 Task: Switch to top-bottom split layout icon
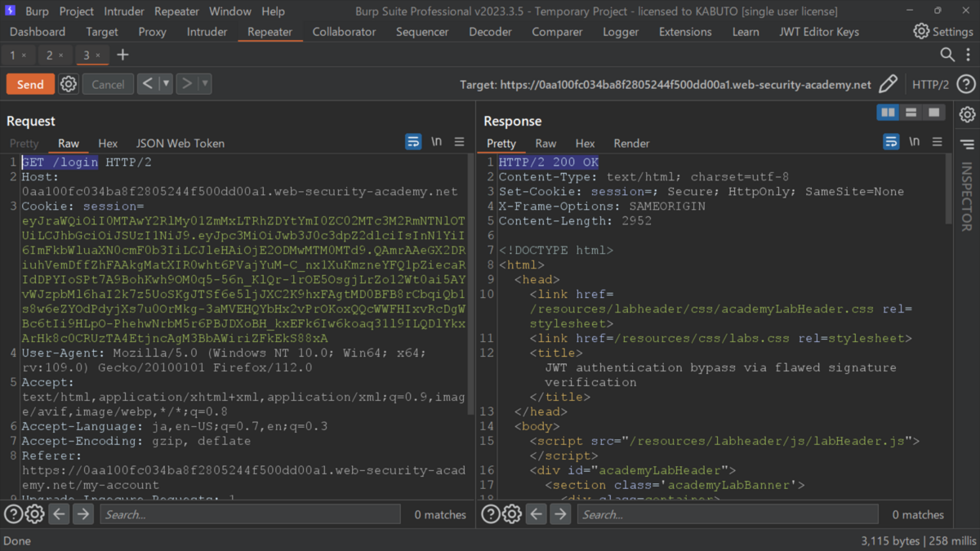point(911,113)
